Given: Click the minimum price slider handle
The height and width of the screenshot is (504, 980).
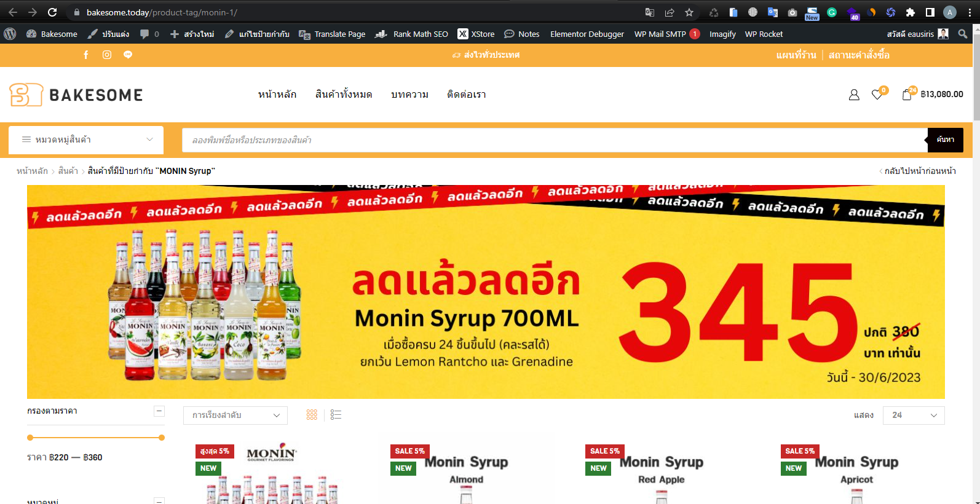Looking at the screenshot, I should 30,438.
